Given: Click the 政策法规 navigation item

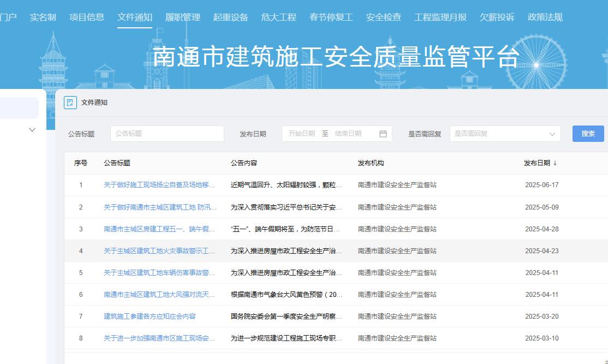Looking at the screenshot, I should point(545,17).
